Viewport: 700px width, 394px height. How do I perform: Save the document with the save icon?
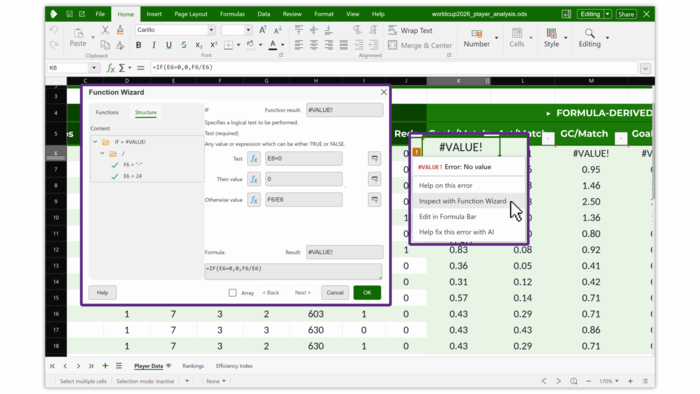tap(69, 14)
